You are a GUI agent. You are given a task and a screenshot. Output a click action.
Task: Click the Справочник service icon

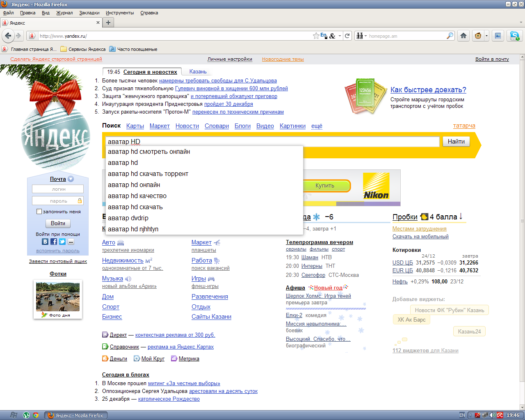click(x=105, y=347)
